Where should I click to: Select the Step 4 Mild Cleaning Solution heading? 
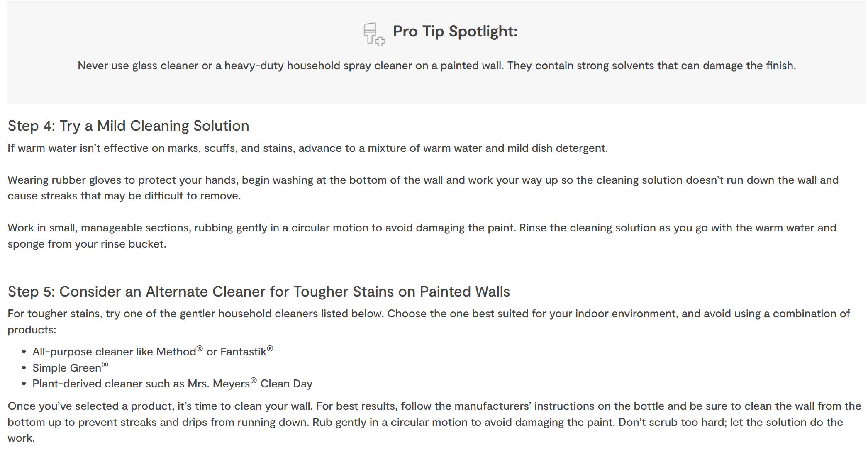click(x=128, y=126)
